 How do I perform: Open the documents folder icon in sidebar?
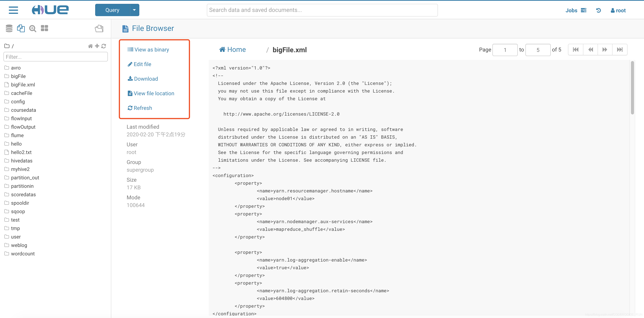click(x=99, y=28)
